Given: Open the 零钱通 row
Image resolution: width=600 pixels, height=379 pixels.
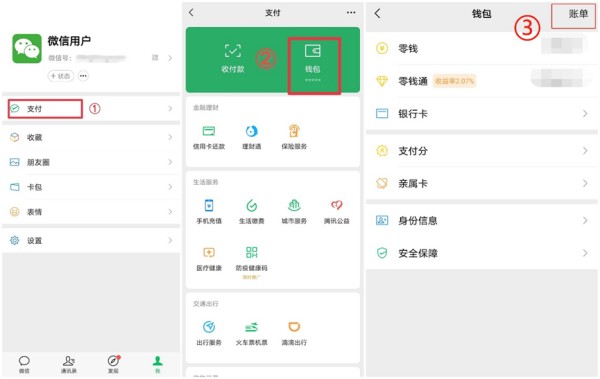Looking at the screenshot, I should coord(482,81).
